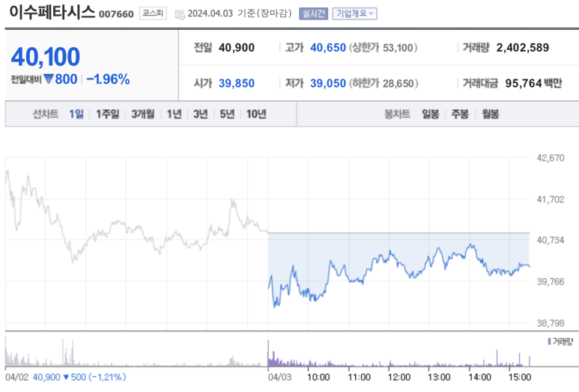Image resolution: width=579 pixels, height=392 pixels.
Task: Click the 04/03 date label on the axis
Action: point(279,377)
